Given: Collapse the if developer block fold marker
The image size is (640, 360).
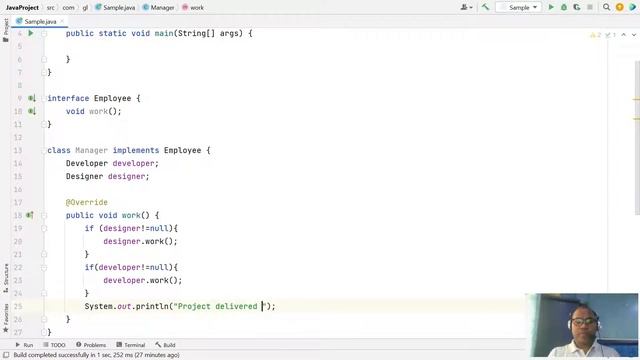Looking at the screenshot, I should 44,268.
